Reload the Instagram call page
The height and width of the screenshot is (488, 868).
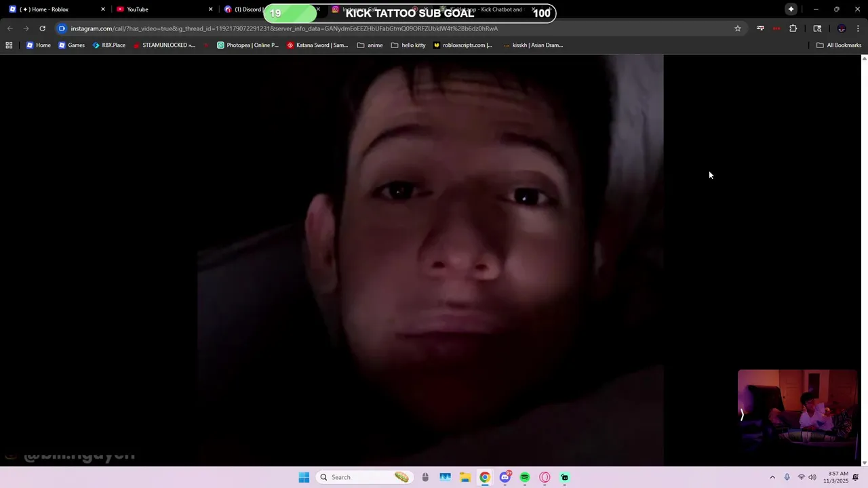click(42, 28)
